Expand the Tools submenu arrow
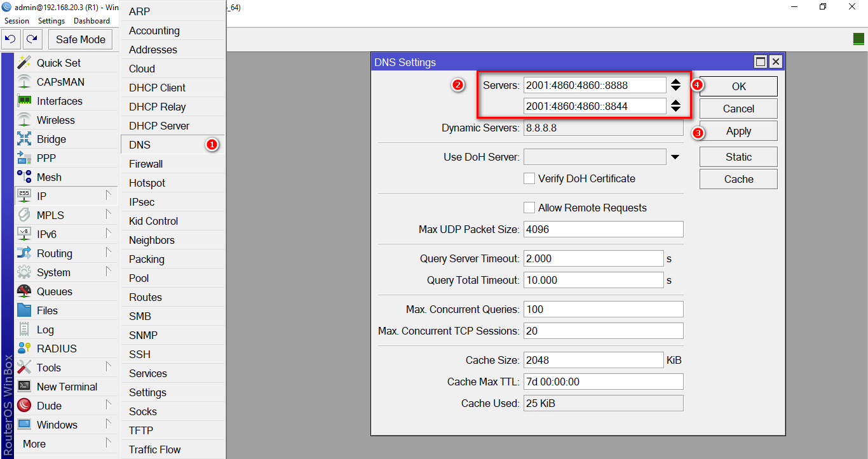Screen dimensions: 868x459 click(109, 366)
